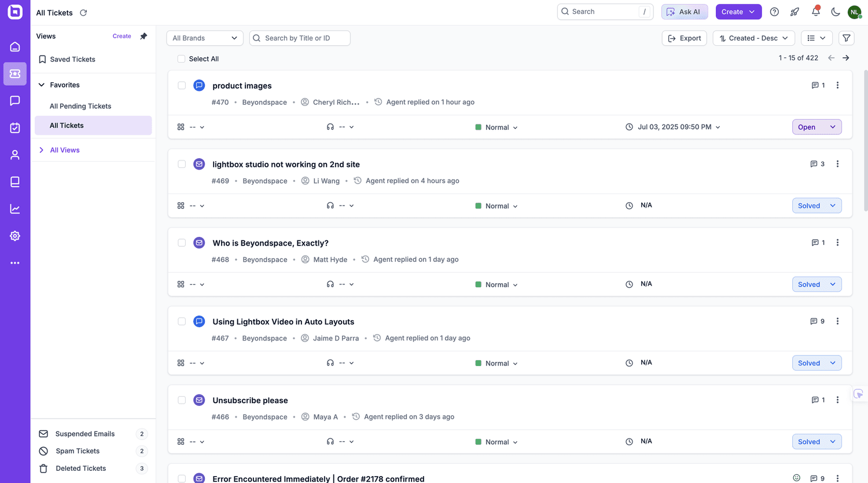
Task: Collapse the Favorites section
Action: pyautogui.click(x=42, y=85)
